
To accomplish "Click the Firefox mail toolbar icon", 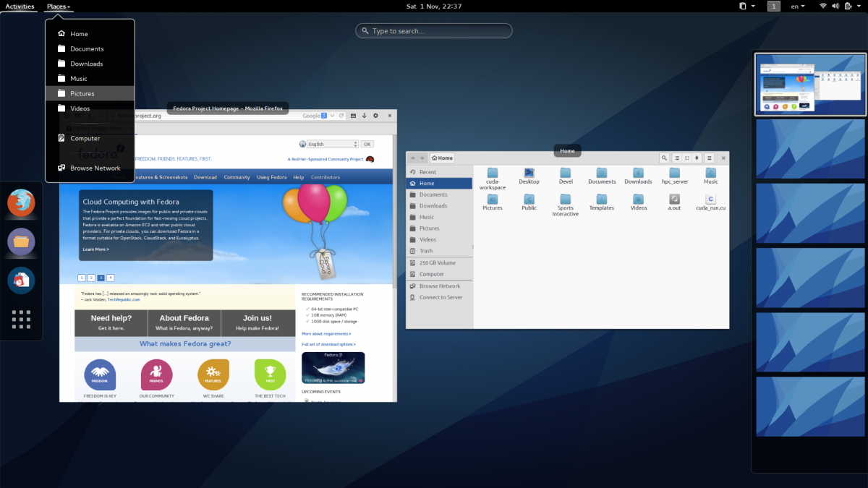I will click(x=353, y=116).
